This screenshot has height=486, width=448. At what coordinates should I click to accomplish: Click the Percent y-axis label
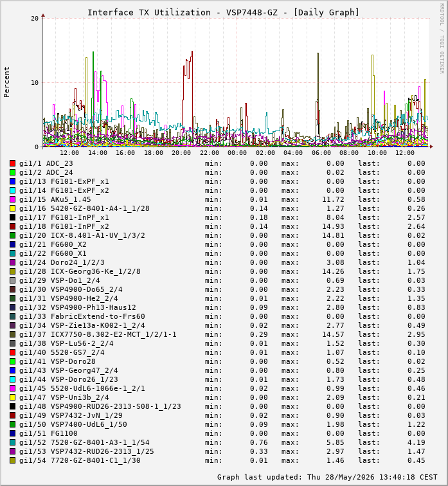click(6, 82)
